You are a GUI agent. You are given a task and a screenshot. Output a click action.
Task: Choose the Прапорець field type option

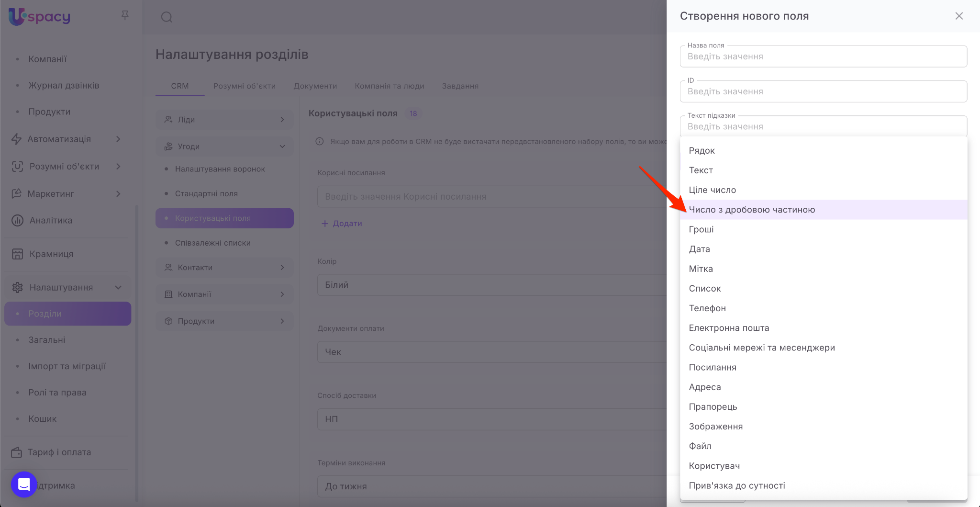(713, 406)
